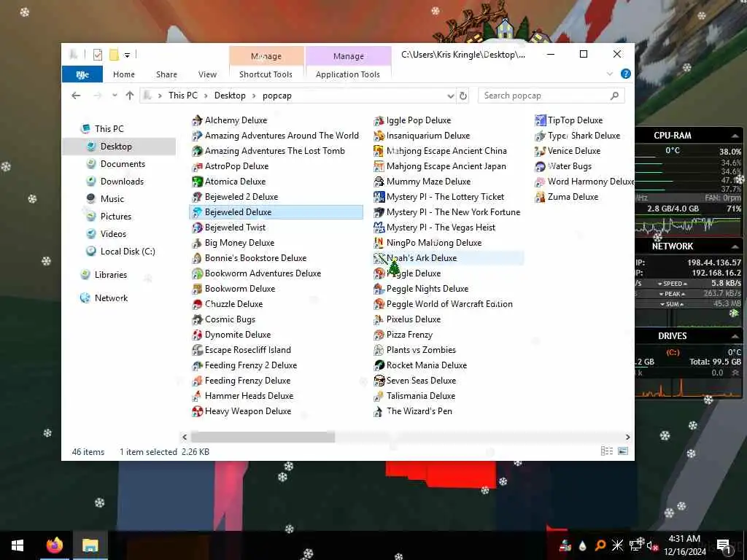
Task: Collapse the DRIVES gadget panel
Action: [x=735, y=336]
